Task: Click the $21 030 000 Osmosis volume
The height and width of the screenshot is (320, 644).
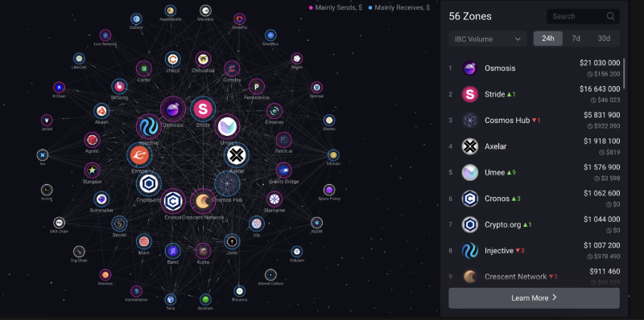Action: coord(600,63)
